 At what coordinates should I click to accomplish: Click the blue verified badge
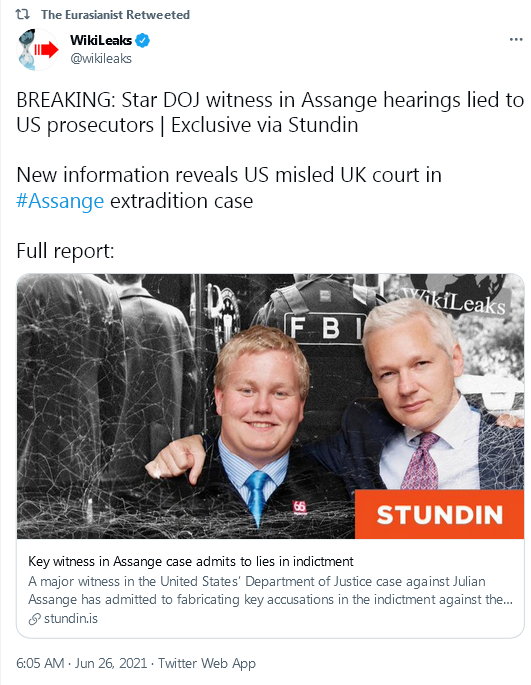click(142, 40)
